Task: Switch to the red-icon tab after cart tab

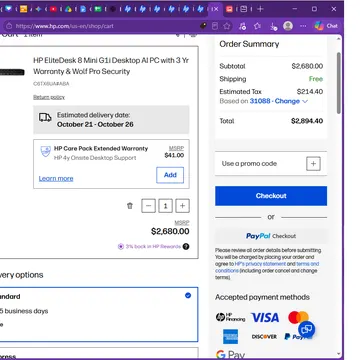Action: click(229, 9)
